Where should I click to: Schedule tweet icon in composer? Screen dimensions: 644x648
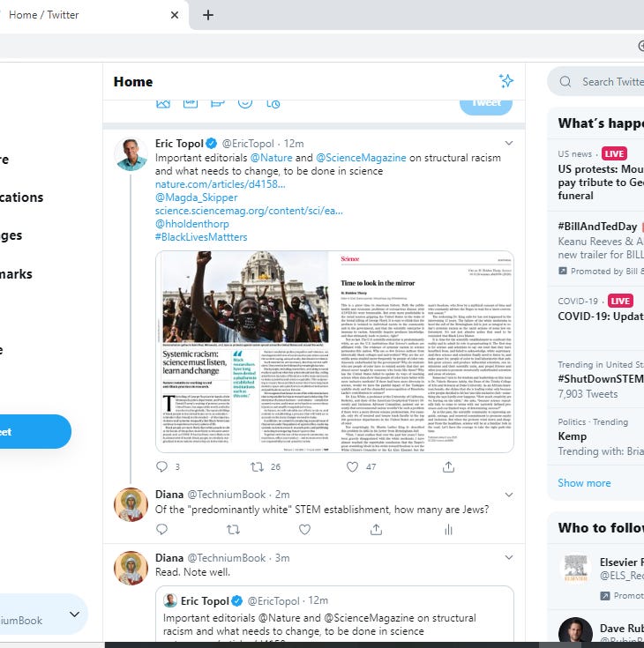pyautogui.click(x=273, y=104)
